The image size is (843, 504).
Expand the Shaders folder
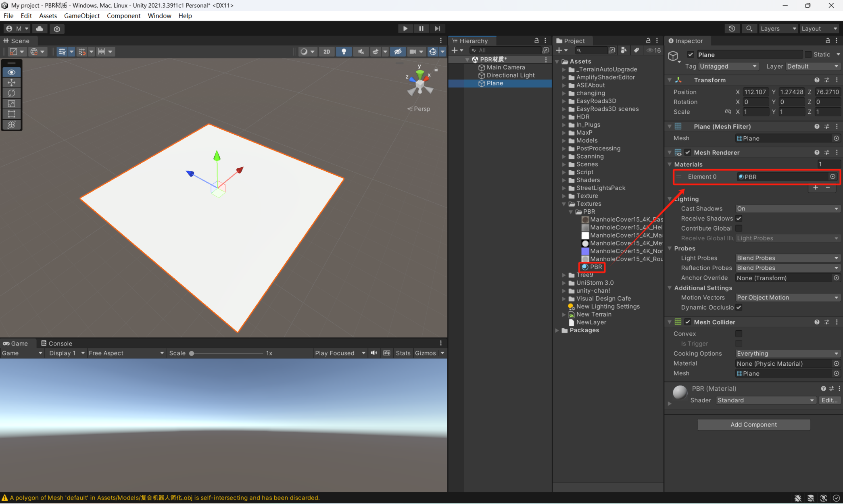[x=564, y=180]
